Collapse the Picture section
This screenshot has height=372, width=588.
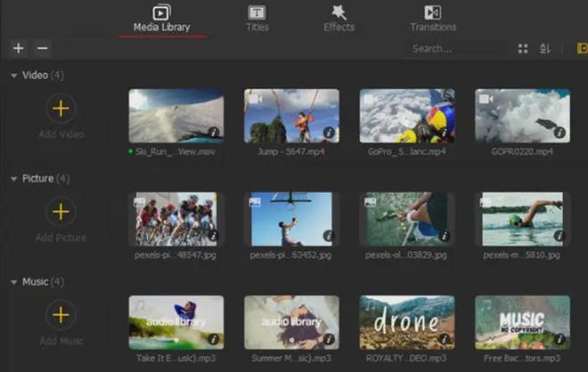pos(13,179)
